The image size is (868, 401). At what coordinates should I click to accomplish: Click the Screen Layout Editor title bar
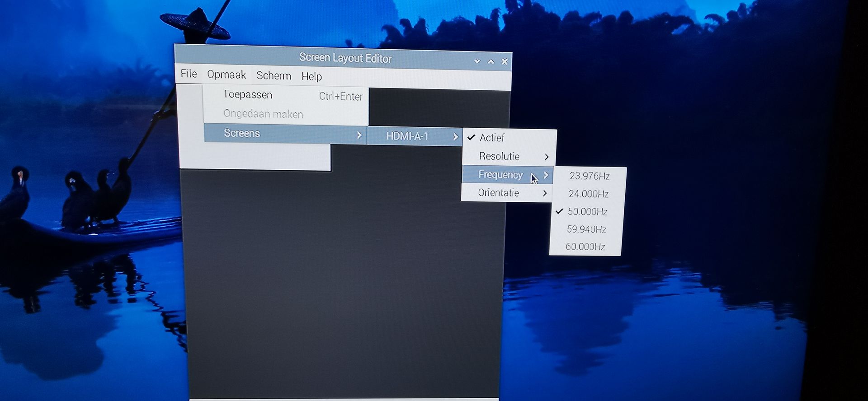pyautogui.click(x=345, y=58)
